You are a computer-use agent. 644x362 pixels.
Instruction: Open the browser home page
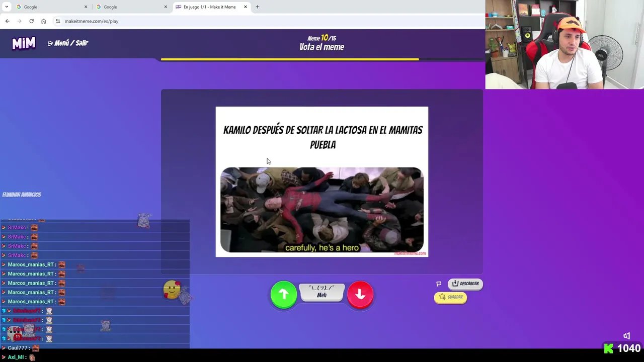click(43, 21)
